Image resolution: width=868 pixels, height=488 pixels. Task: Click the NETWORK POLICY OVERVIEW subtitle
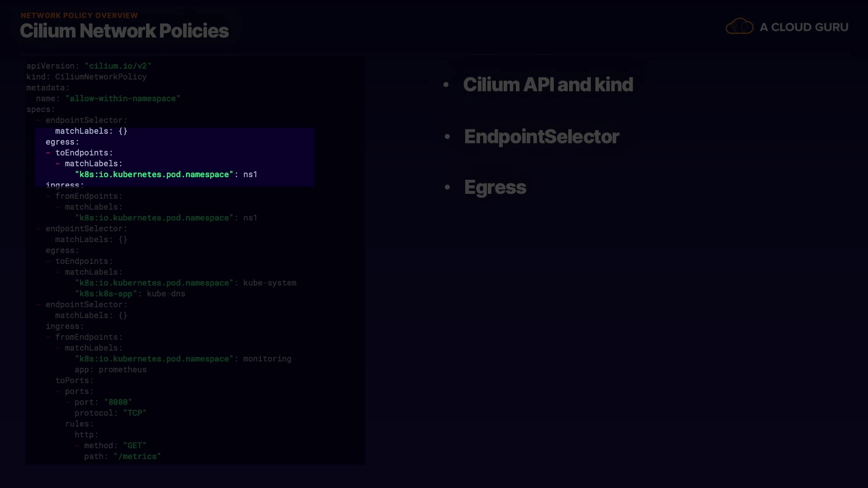point(79,15)
